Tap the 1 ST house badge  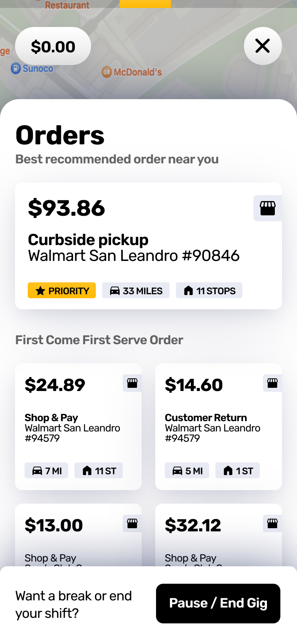coord(238,471)
